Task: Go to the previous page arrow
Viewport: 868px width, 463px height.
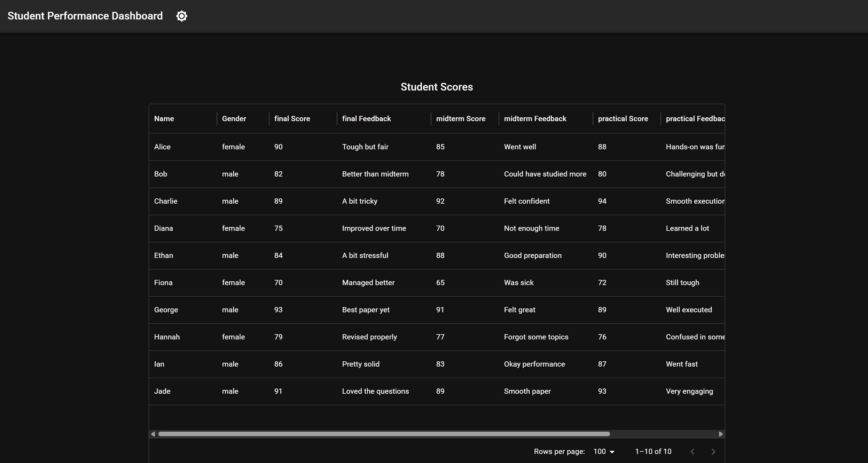Action: tap(692, 452)
